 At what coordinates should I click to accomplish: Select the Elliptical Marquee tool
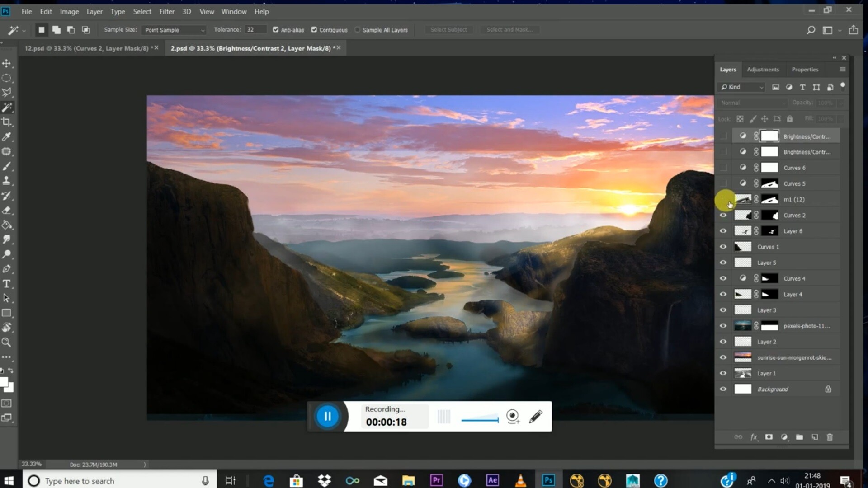coord(7,78)
